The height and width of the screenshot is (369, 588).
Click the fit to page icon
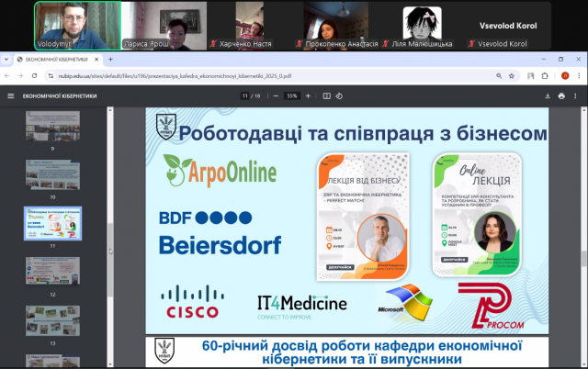click(x=328, y=95)
